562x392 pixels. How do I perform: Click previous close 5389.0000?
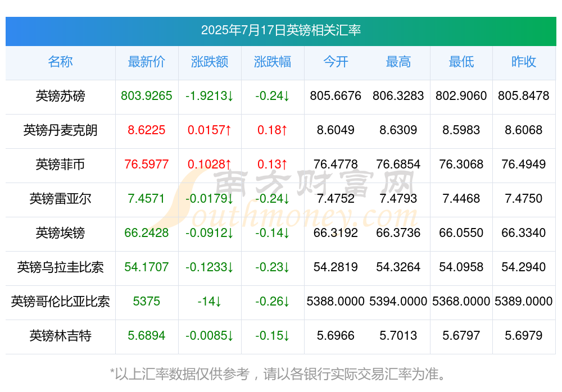tap(524, 302)
